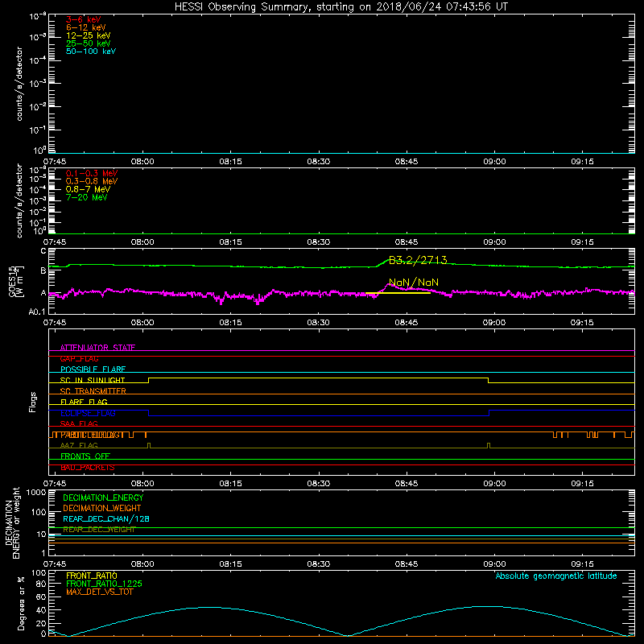Click the 0.8-7 MeV legend label
Viewport: 644px width, 644px height.
(x=88, y=189)
